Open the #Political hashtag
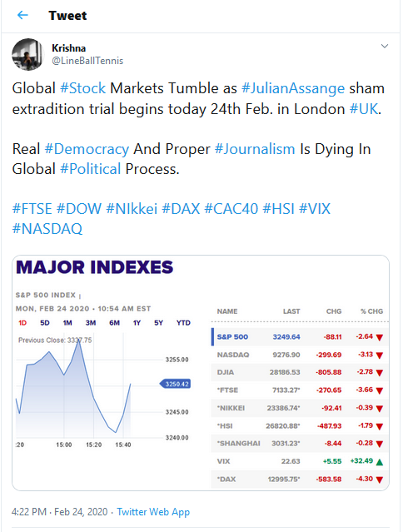The image size is (403, 532). (90, 169)
